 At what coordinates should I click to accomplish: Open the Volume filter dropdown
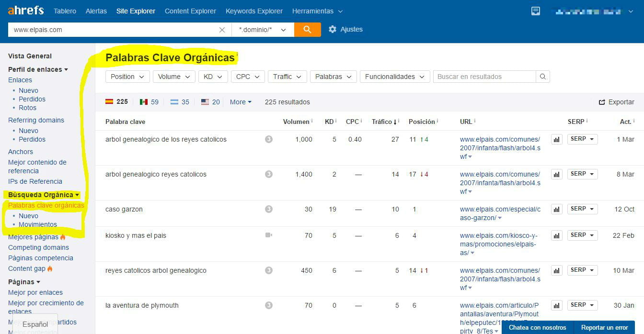pyautogui.click(x=174, y=77)
